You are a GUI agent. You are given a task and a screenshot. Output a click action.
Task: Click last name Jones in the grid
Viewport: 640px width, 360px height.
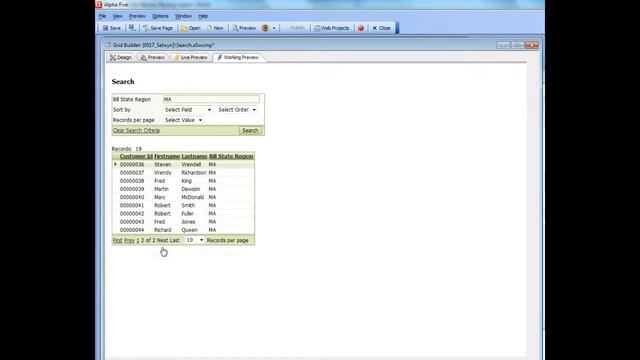(188, 222)
